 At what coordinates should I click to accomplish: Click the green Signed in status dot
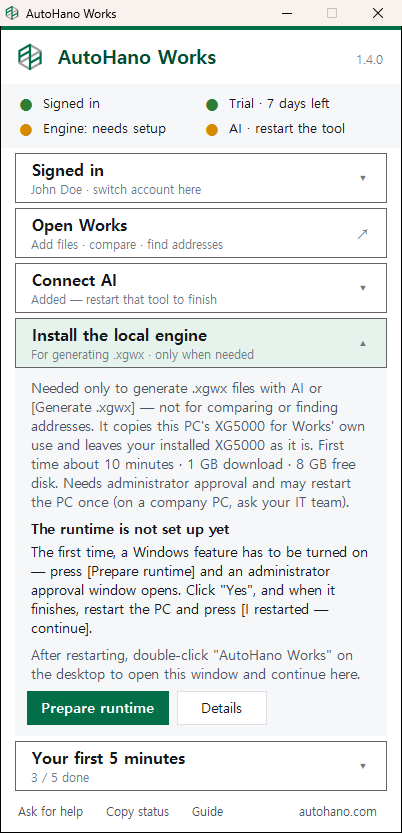tap(26, 105)
